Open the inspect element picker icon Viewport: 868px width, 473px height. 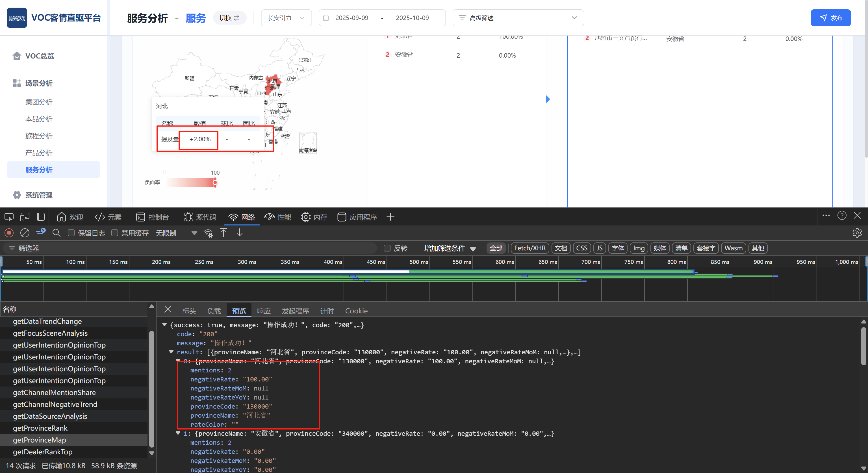9,217
